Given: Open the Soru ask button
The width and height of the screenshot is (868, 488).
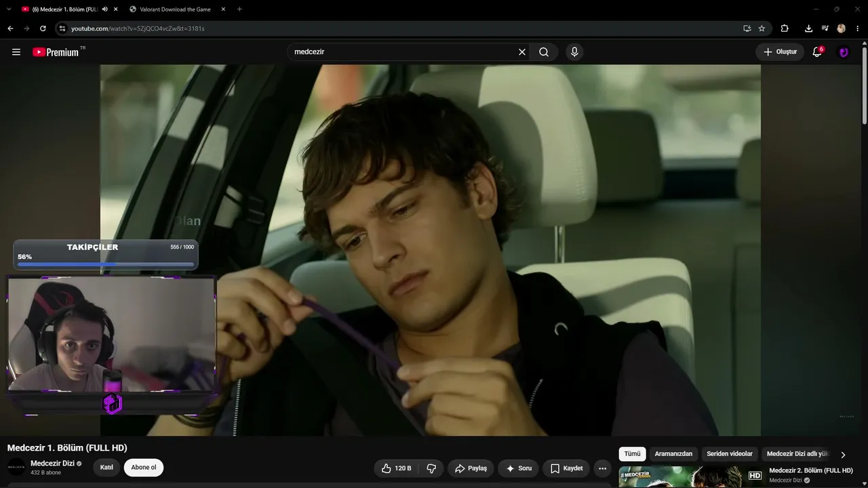Looking at the screenshot, I should (x=519, y=468).
